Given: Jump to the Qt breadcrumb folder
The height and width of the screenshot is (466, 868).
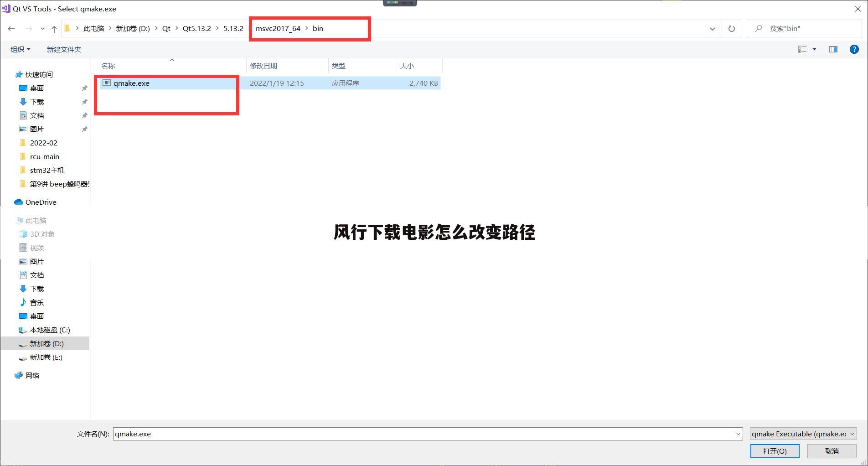Looking at the screenshot, I should pos(166,29).
